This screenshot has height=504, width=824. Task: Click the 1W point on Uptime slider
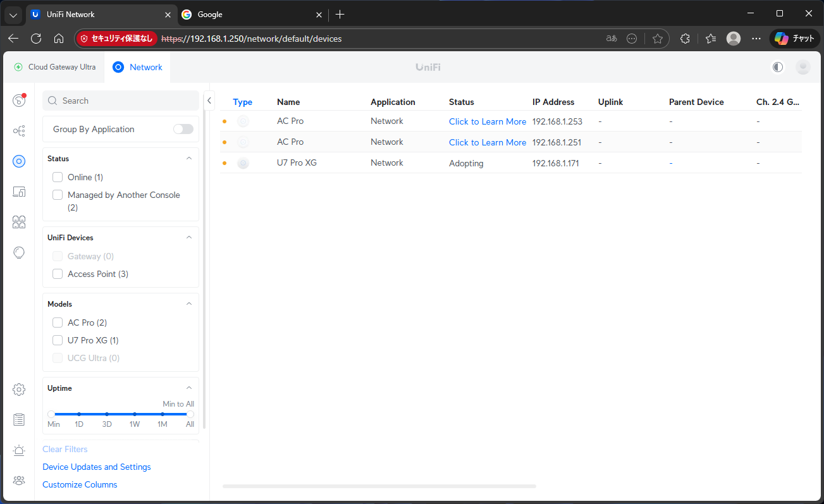click(x=135, y=414)
